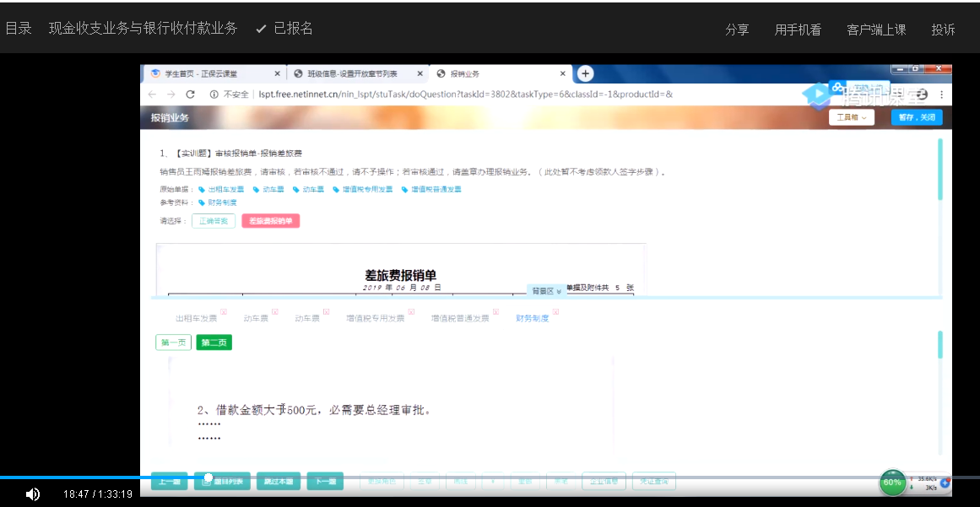Screen dimensions: 980x507
Task: Open the 出租车发票 tag link in original documents
Action: (x=221, y=190)
